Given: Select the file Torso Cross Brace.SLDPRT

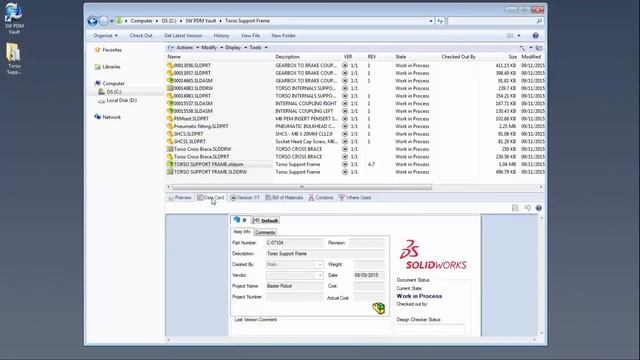Looking at the screenshot, I should tap(201, 157).
